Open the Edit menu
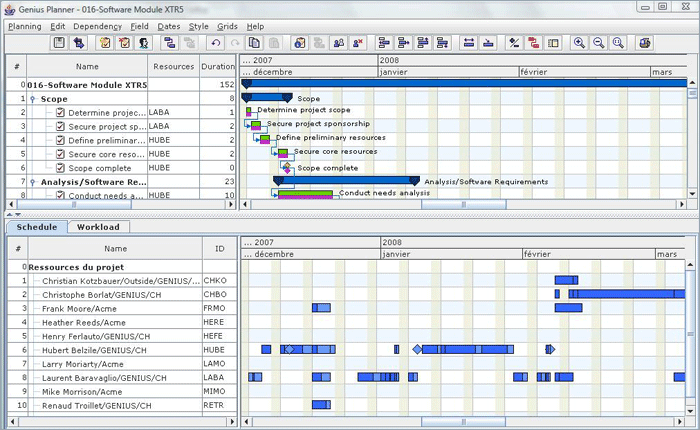 click(57, 26)
